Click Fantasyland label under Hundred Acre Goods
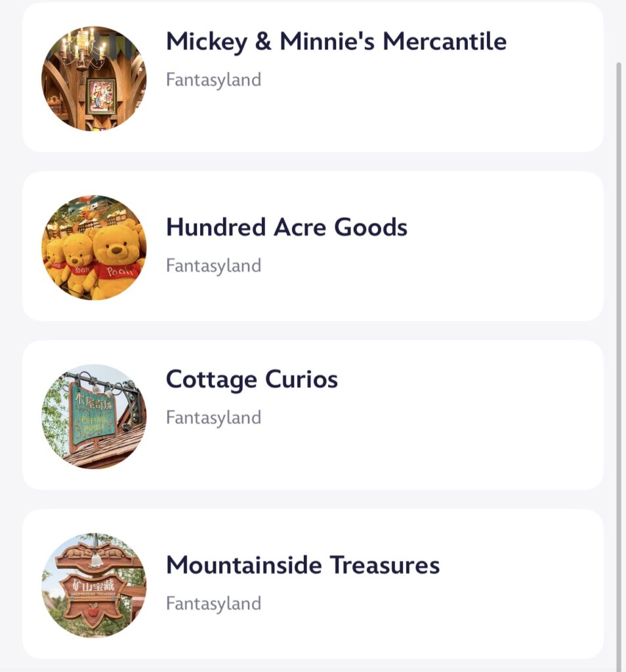The width and height of the screenshot is (626, 672). (x=213, y=266)
